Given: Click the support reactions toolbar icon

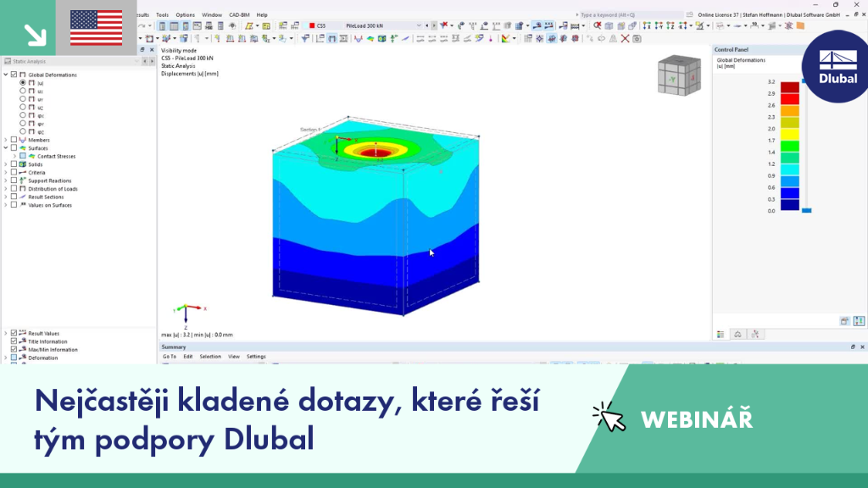Looking at the screenshot, I should tap(394, 38).
